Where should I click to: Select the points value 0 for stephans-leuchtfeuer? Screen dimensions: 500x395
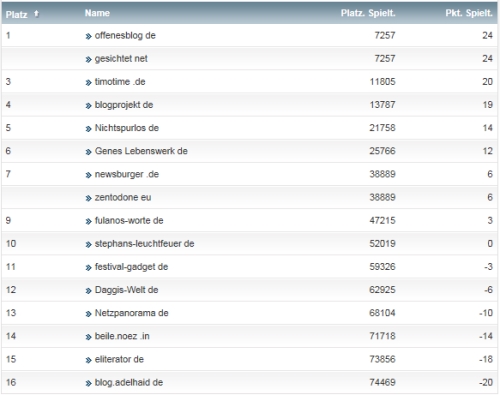[x=490, y=244]
